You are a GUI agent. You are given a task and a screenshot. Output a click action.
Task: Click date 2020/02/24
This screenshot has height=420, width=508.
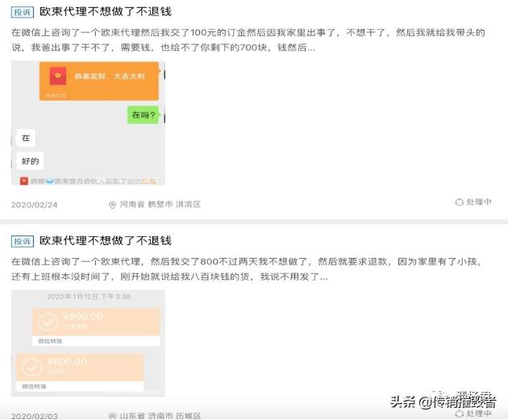point(35,205)
